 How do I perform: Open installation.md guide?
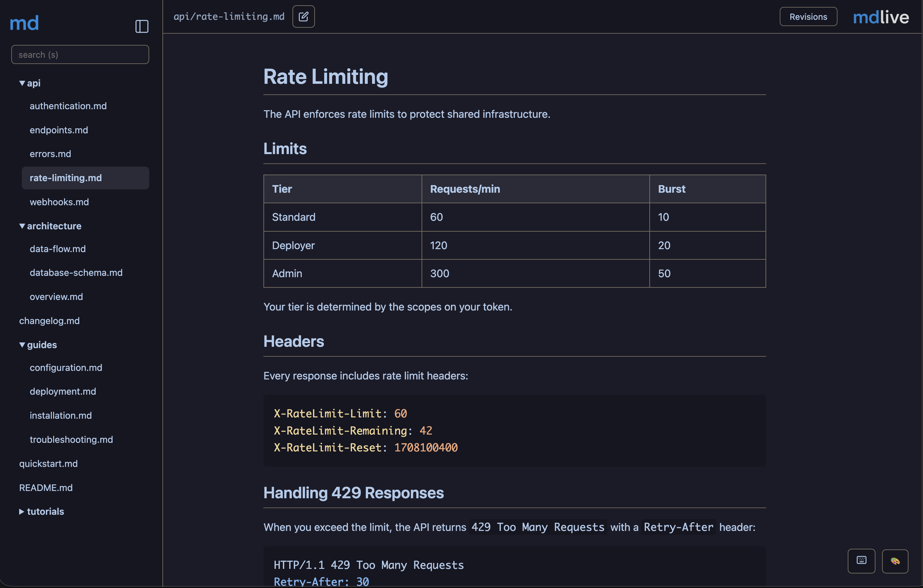60,415
